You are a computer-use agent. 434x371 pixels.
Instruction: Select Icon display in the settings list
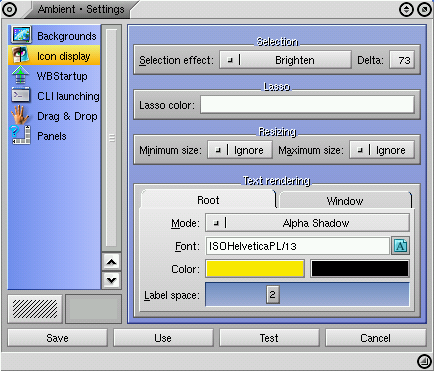(54, 55)
